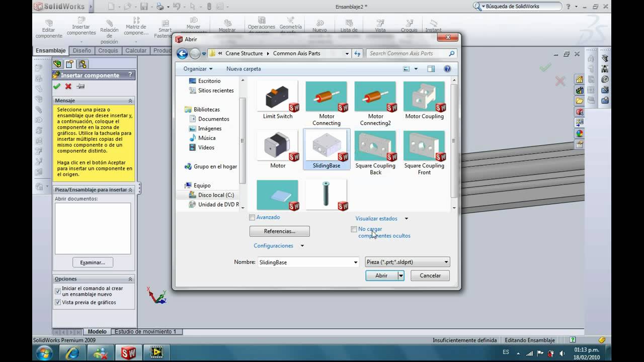
Task: Click the dialog help question icon
Action: click(x=447, y=69)
